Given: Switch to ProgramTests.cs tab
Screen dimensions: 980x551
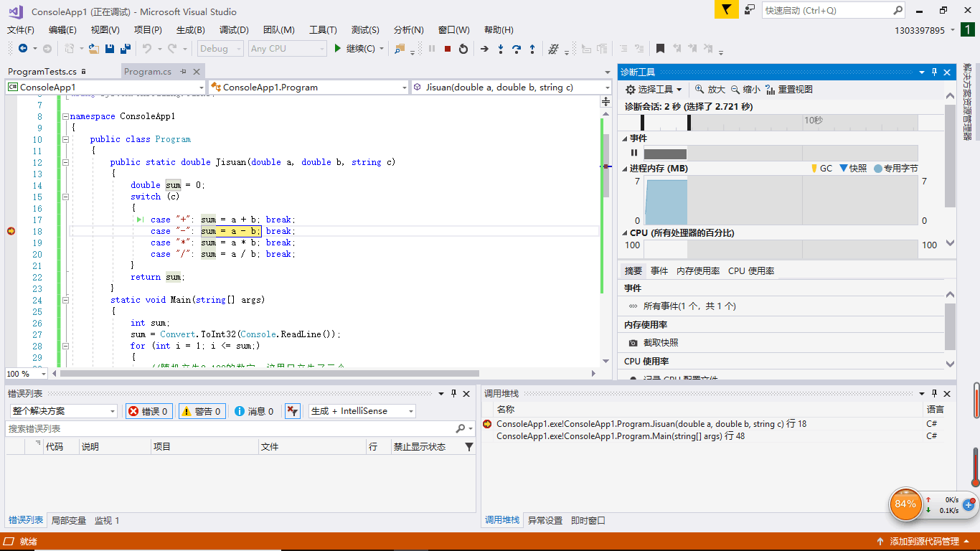Looking at the screenshot, I should tap(42, 71).
